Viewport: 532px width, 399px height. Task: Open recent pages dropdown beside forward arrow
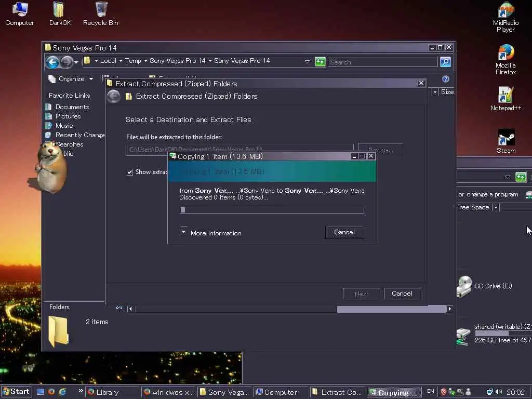[x=76, y=62]
